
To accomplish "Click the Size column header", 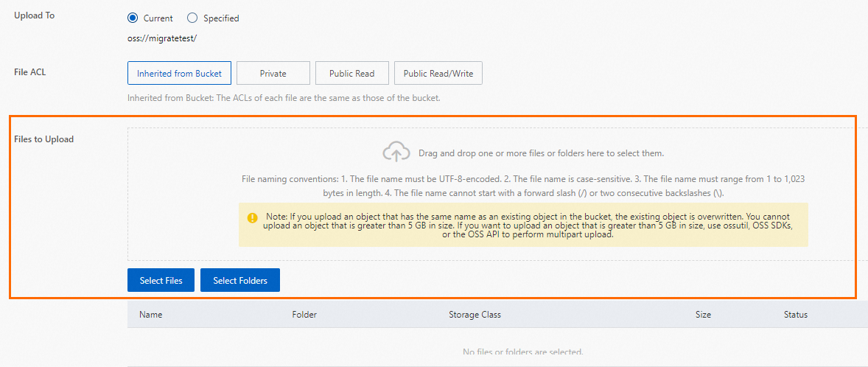I will (x=703, y=315).
